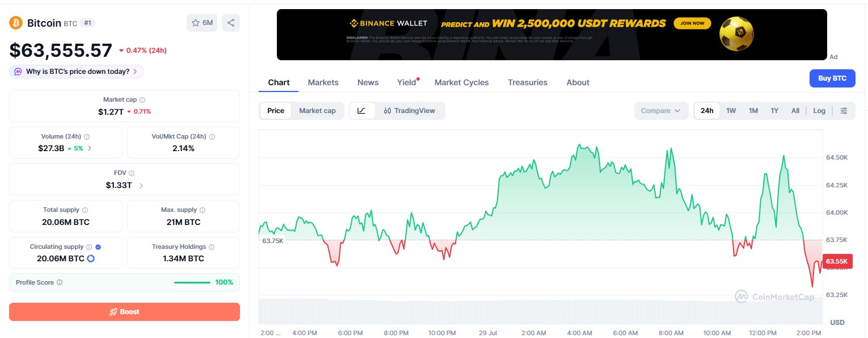The image size is (868, 338).
Task: Open the Treasuries tab
Action: tap(528, 82)
